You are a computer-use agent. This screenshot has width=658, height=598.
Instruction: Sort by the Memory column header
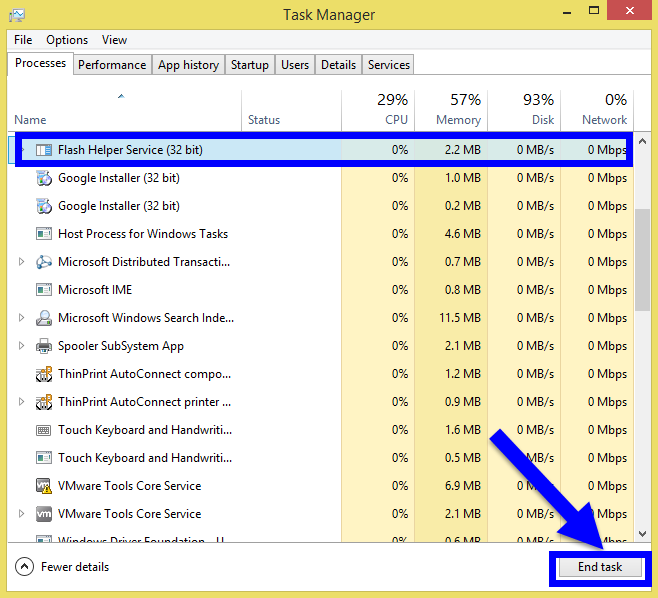point(451,110)
